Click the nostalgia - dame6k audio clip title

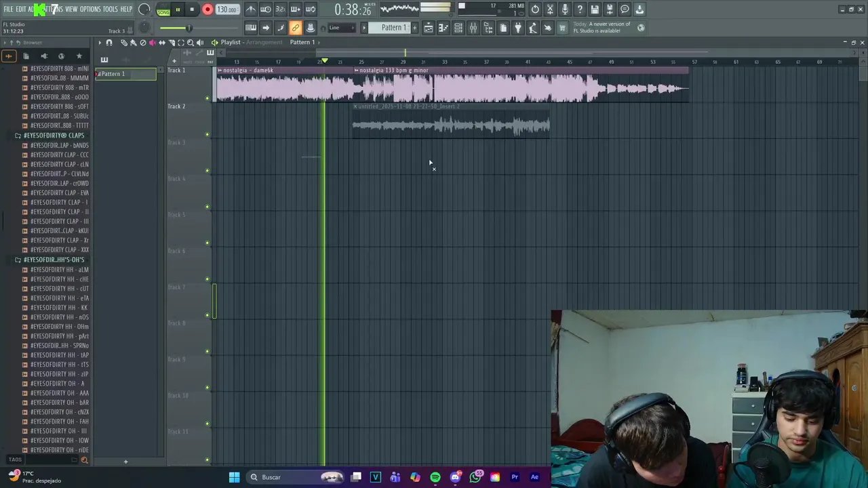click(248, 70)
